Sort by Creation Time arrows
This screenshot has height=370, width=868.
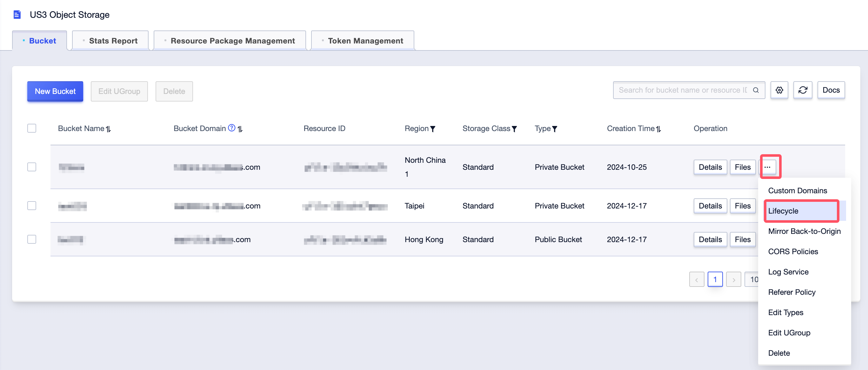[658, 129]
